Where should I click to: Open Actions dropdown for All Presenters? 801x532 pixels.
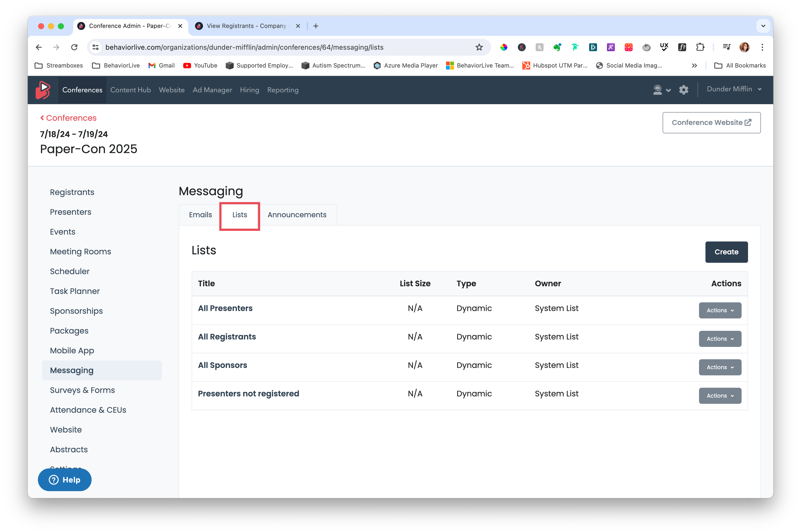point(720,310)
